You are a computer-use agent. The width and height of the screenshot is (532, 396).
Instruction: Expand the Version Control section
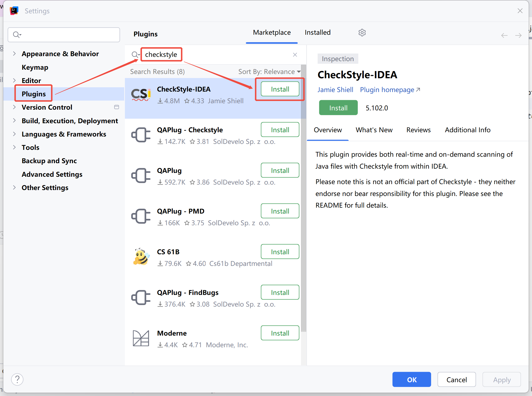click(x=14, y=107)
